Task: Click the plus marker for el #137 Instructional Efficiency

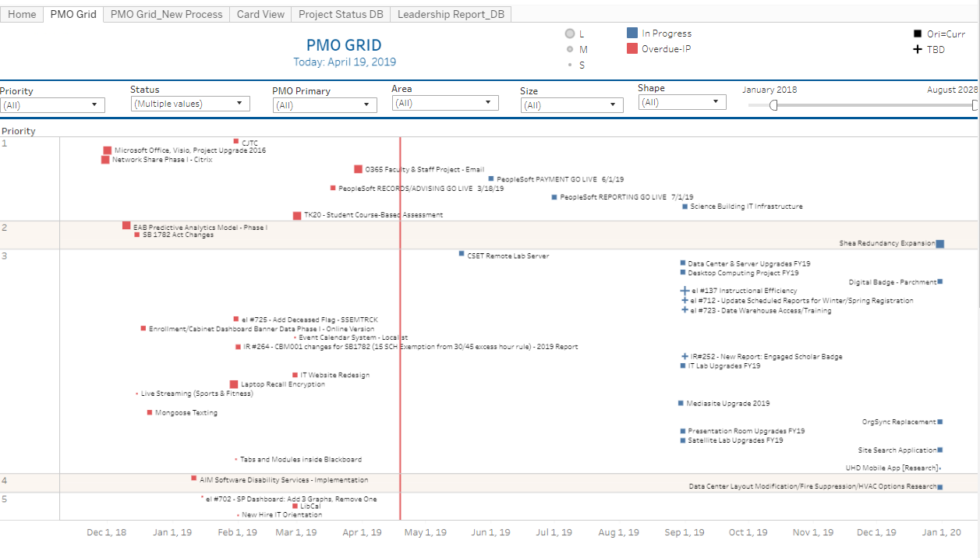Action: [685, 291]
